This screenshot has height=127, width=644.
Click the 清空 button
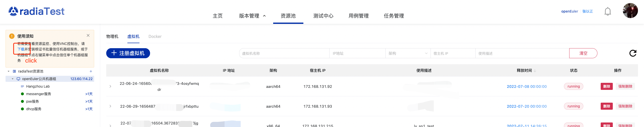(x=583, y=53)
